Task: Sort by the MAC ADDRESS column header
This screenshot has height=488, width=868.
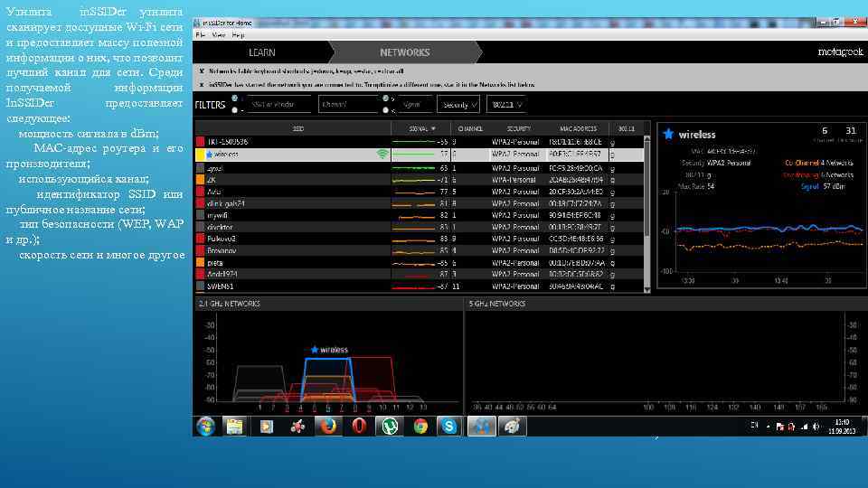Action: (x=578, y=128)
